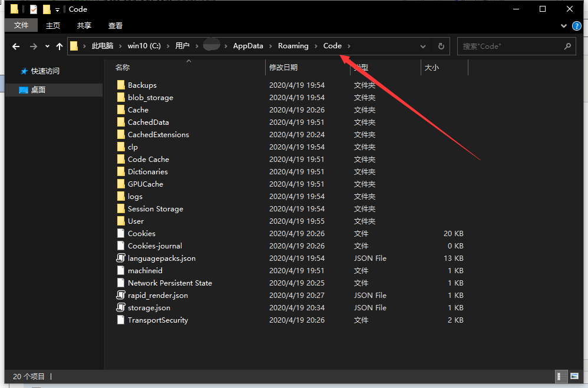588x388 pixels.
Task: Open the Help question mark icon
Action: point(577,26)
